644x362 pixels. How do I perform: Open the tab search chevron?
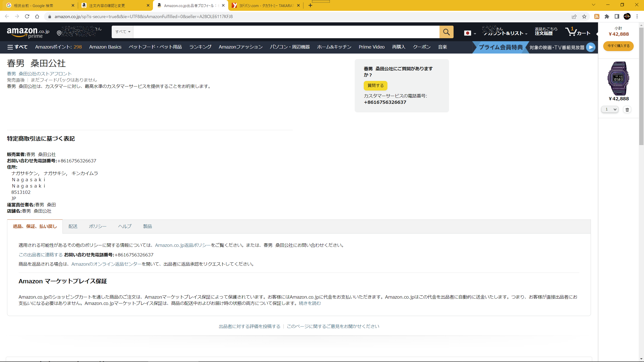pyautogui.click(x=594, y=5)
